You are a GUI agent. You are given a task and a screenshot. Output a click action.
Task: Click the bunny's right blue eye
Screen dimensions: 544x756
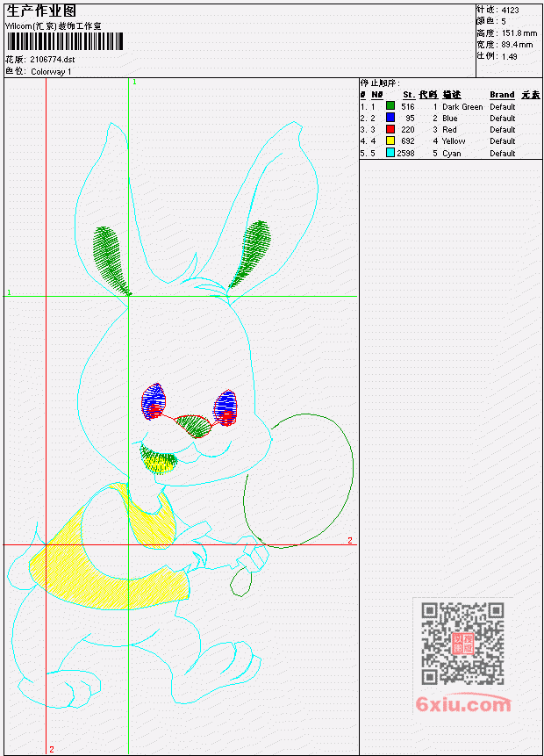(225, 407)
